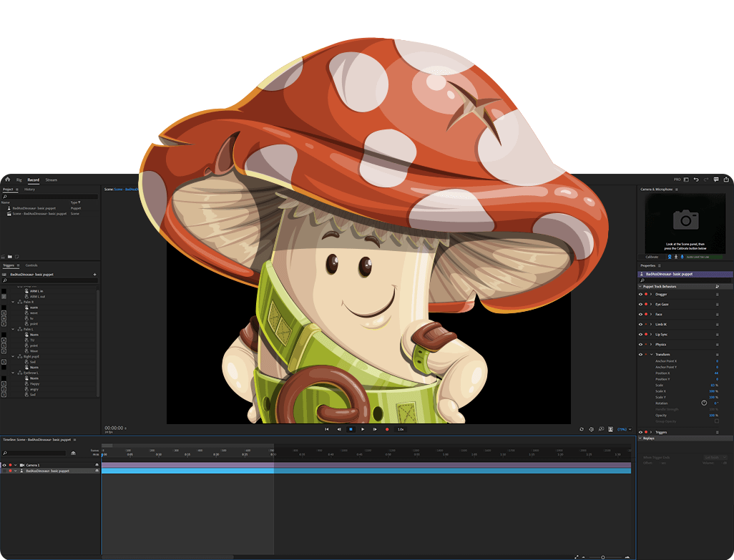Open the Controls panel tab
The image size is (734, 560).
[31, 265]
